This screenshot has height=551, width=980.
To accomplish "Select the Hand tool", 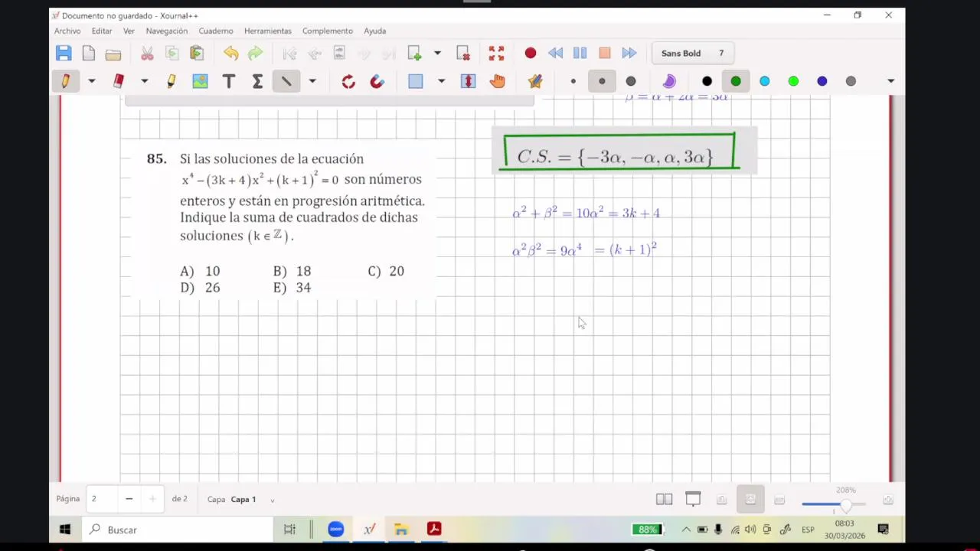I will coord(498,81).
